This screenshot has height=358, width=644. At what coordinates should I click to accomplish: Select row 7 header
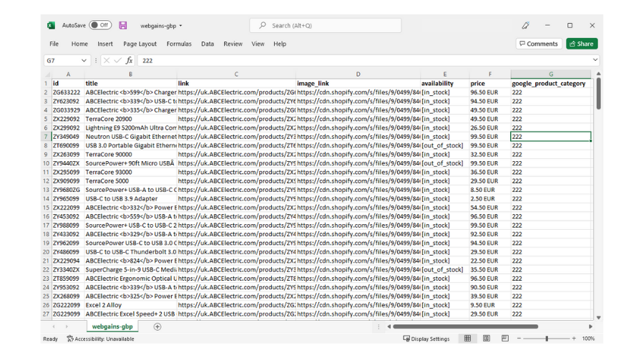(x=47, y=137)
